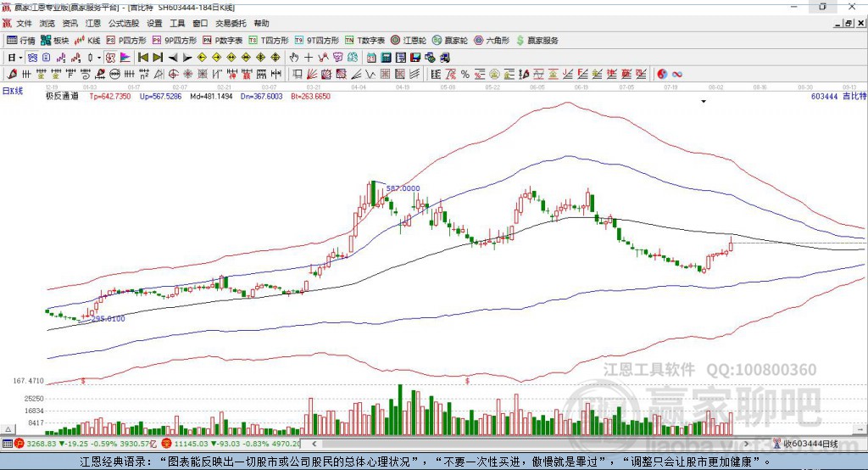Click the volume panel up-triangle button

click(x=8, y=429)
